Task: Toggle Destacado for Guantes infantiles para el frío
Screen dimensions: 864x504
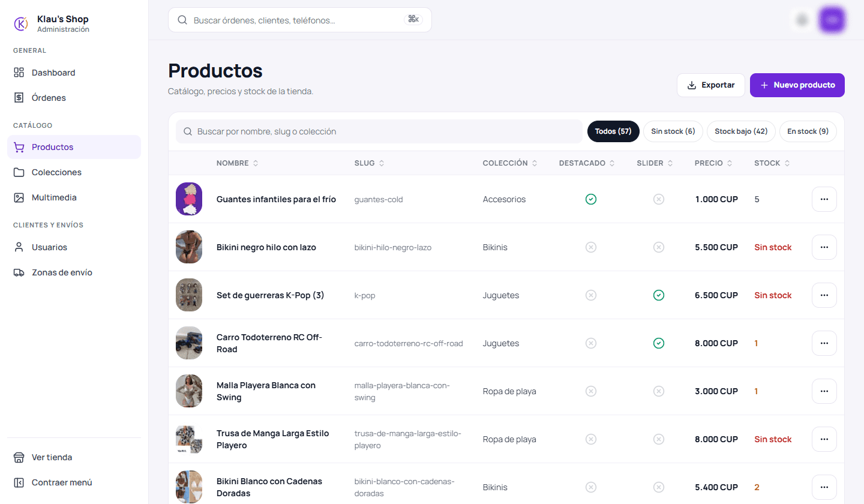Action: tap(591, 199)
